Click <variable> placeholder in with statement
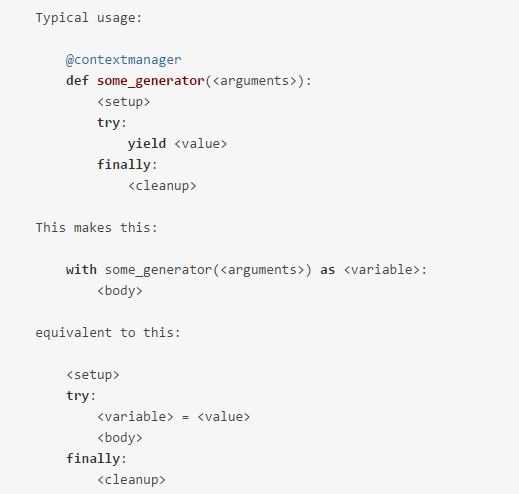Image resolution: width=519 pixels, height=494 pixels. pos(381,270)
